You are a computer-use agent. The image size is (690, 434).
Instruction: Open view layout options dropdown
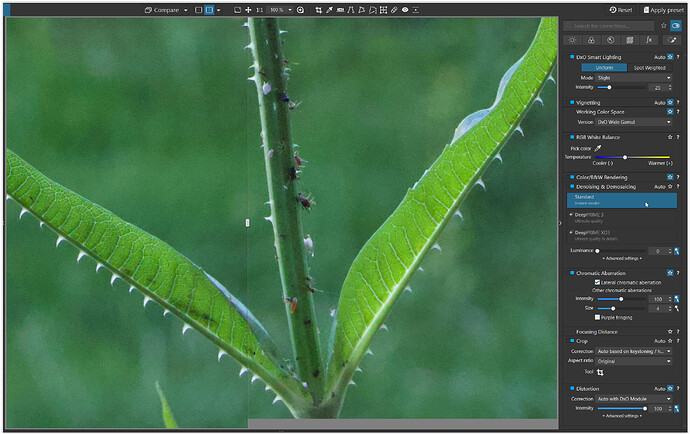(219, 10)
